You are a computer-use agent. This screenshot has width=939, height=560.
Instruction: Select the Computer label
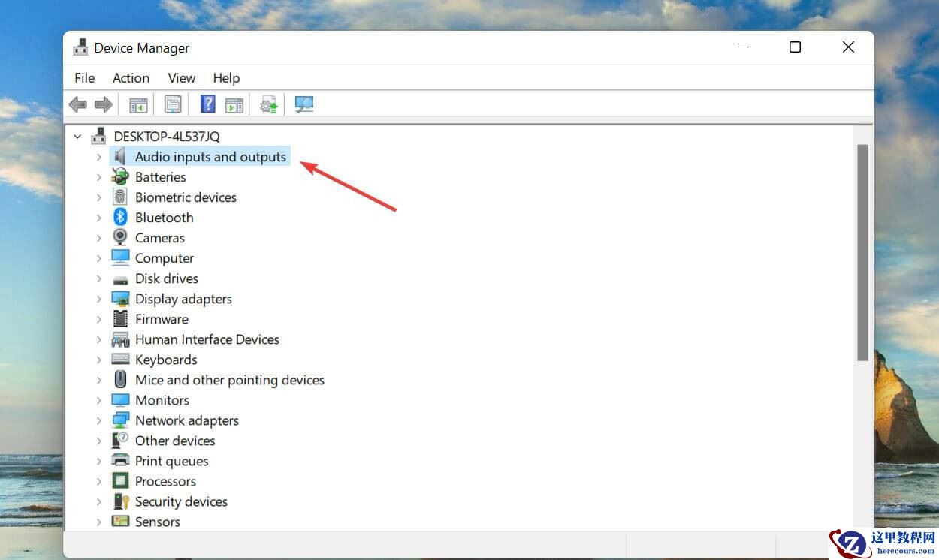click(165, 258)
